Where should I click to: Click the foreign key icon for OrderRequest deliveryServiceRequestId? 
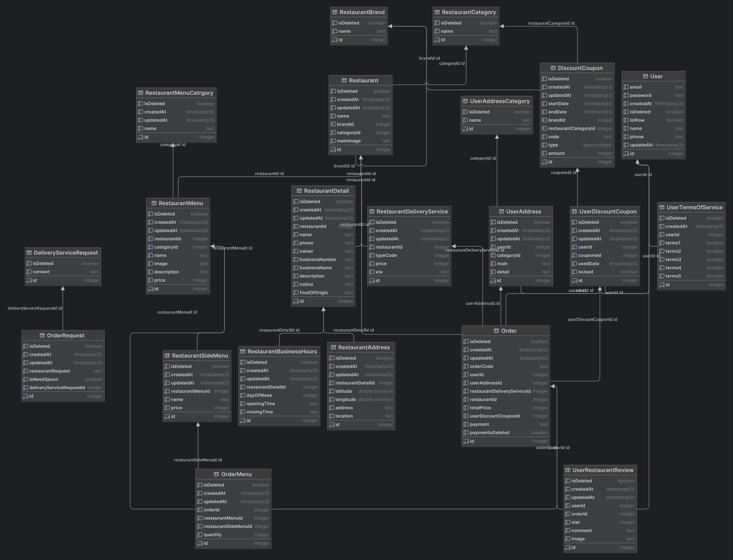pyautogui.click(x=26, y=388)
